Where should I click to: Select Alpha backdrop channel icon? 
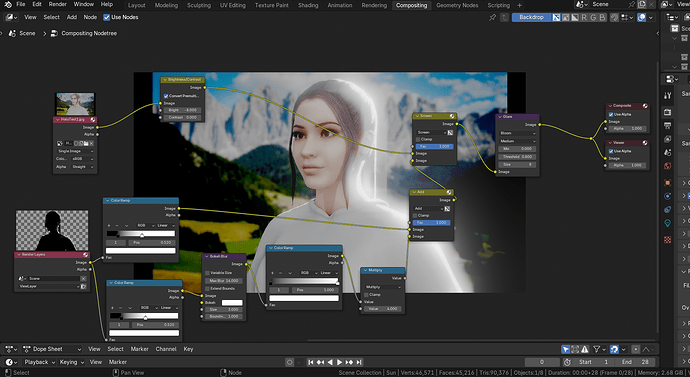575,18
